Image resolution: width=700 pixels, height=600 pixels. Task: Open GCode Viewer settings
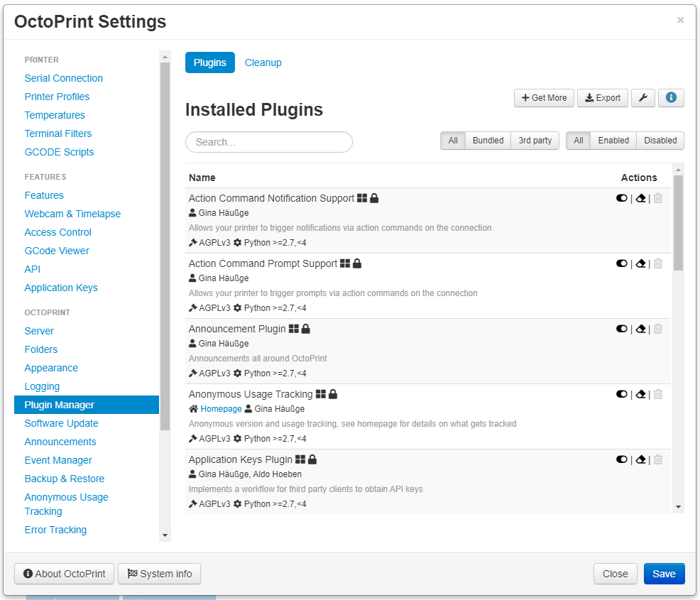pos(57,251)
